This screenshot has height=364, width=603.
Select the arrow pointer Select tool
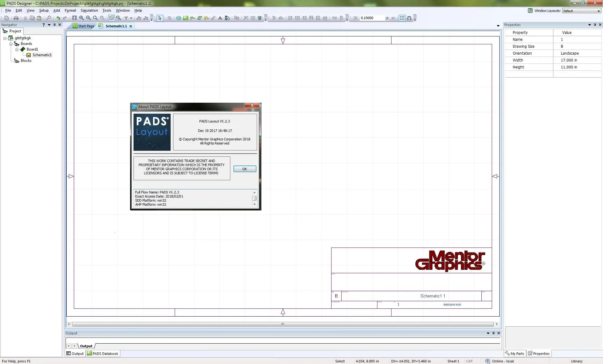160,18
